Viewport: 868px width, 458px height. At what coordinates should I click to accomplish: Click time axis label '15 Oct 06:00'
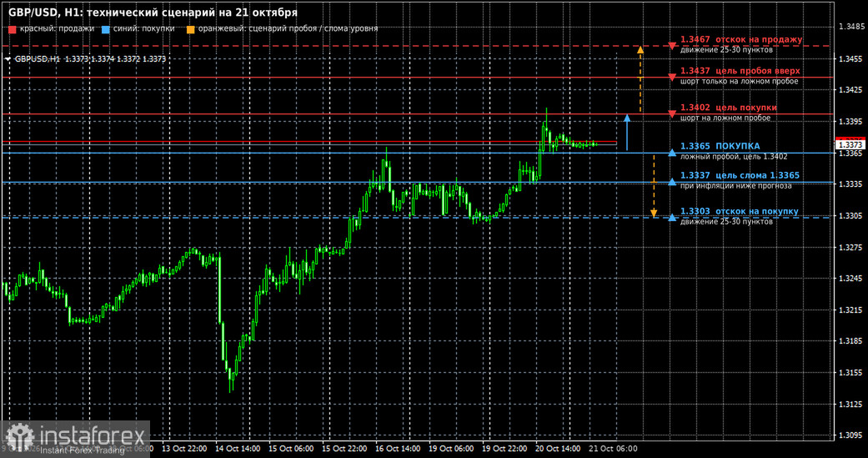(291, 448)
